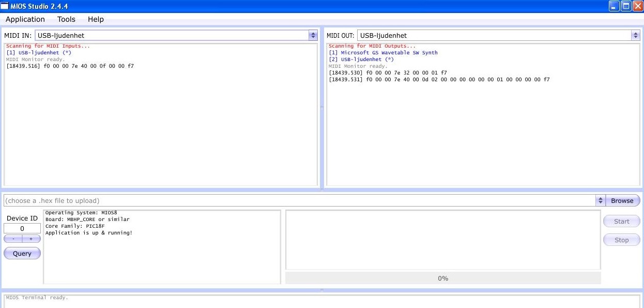Increase Device ID with the plus button
This screenshot has height=308, width=644.
point(31,239)
